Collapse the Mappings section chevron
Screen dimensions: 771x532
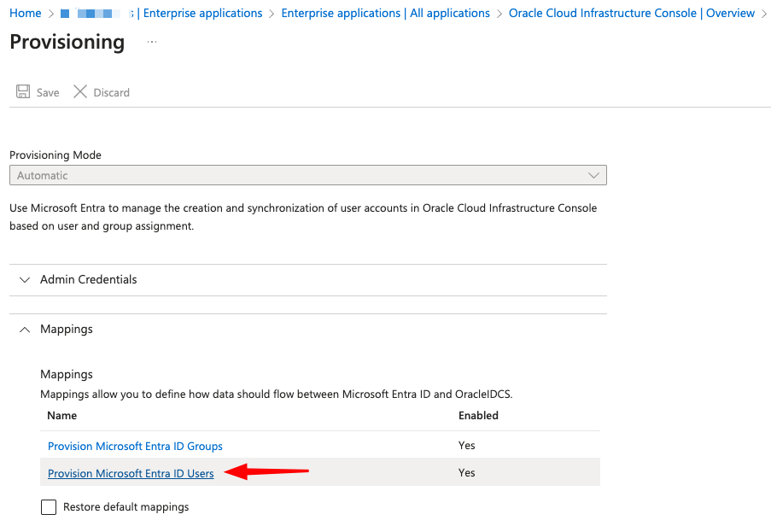pos(25,330)
